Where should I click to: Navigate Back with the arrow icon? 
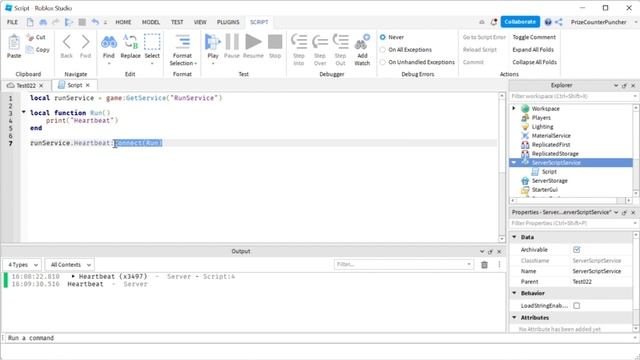[x=67, y=42]
